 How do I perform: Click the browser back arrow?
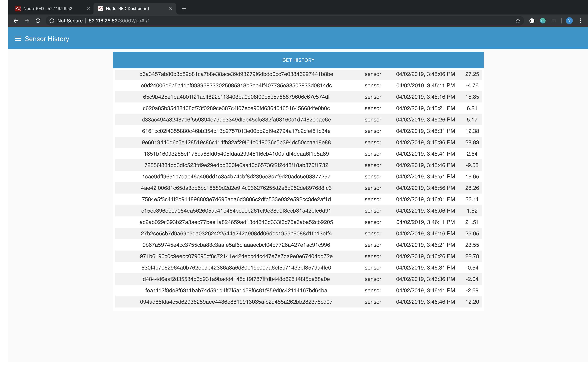(x=16, y=21)
